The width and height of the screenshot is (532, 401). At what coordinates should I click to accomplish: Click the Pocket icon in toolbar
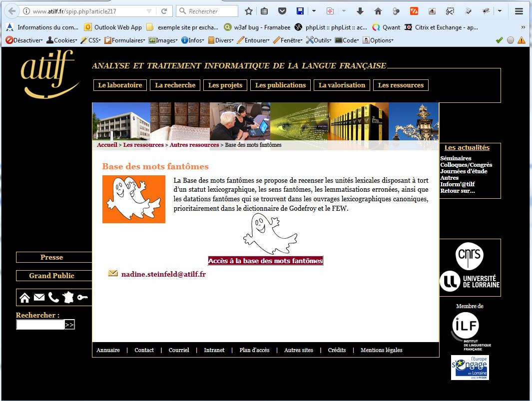[282, 11]
